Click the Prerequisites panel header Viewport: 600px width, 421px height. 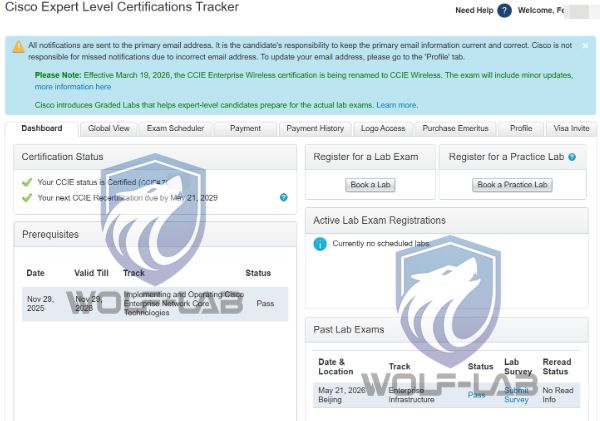pos(155,234)
